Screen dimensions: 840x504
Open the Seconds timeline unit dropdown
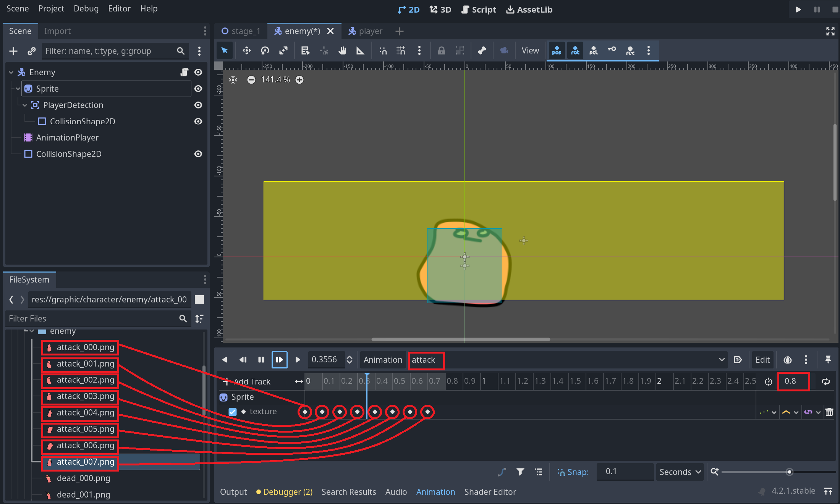tap(680, 472)
